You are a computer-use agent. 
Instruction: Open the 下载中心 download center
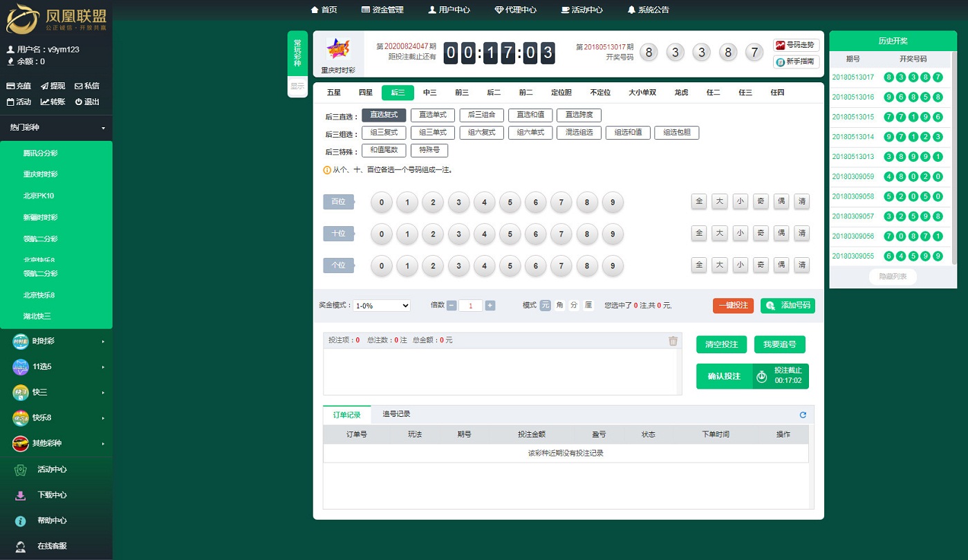tap(52, 495)
